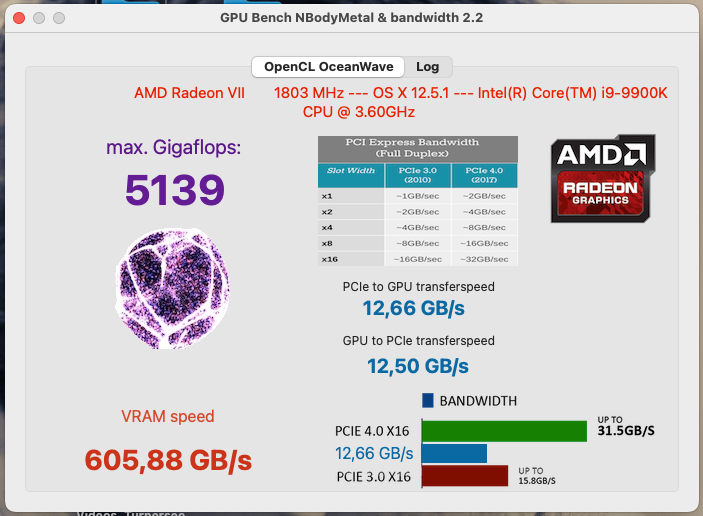This screenshot has width=703, height=516.
Task: Click the blue BANDWIDTH legend square
Action: pyautogui.click(x=428, y=400)
